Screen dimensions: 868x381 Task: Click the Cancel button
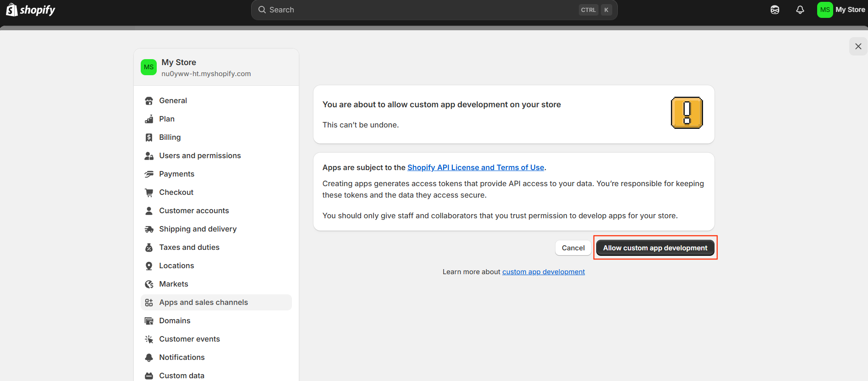click(573, 248)
